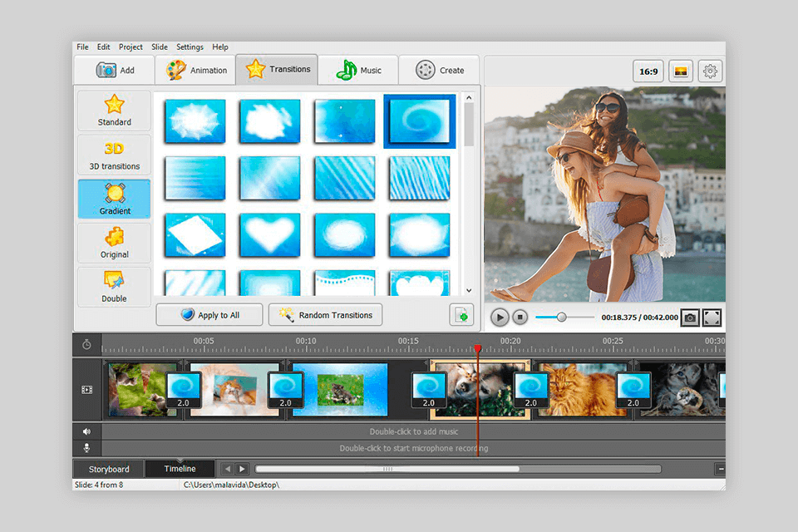The height and width of the screenshot is (532, 798).
Task: Click the C:\Users\malavida\Desktop\ path text
Action: pos(231,485)
